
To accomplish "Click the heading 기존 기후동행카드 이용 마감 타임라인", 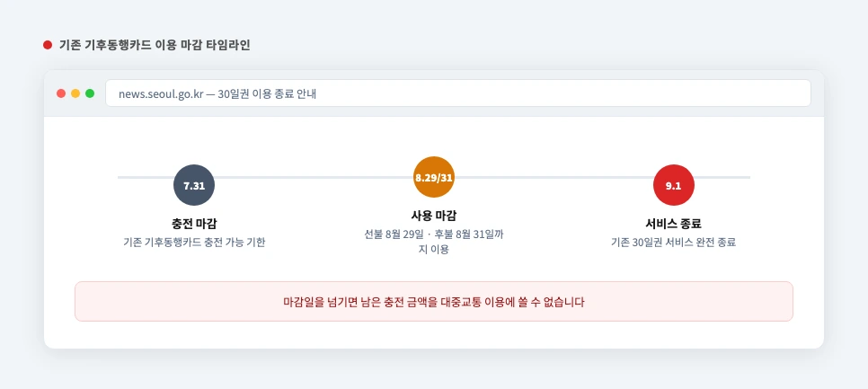I will [155, 46].
